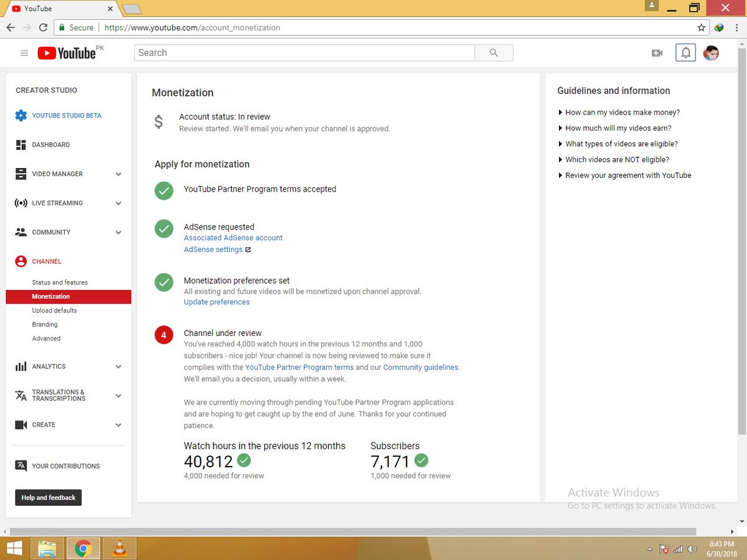
Task: Click the Dashboard grid icon
Action: (21, 145)
